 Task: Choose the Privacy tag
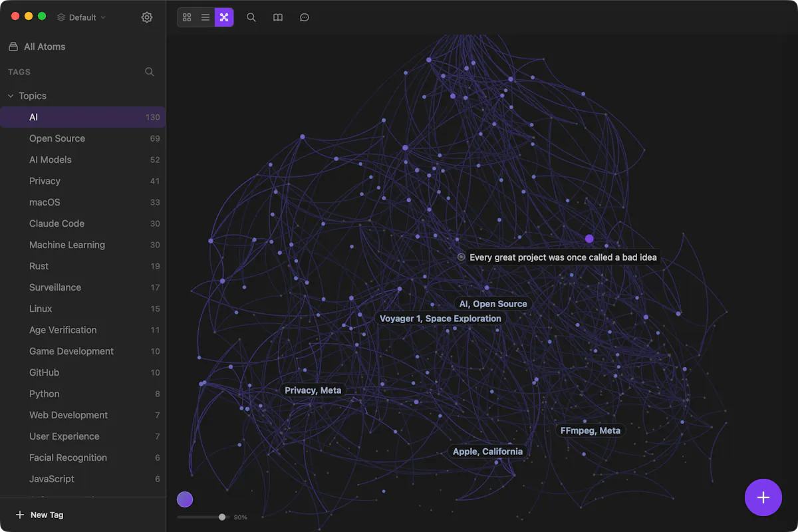coord(82,181)
